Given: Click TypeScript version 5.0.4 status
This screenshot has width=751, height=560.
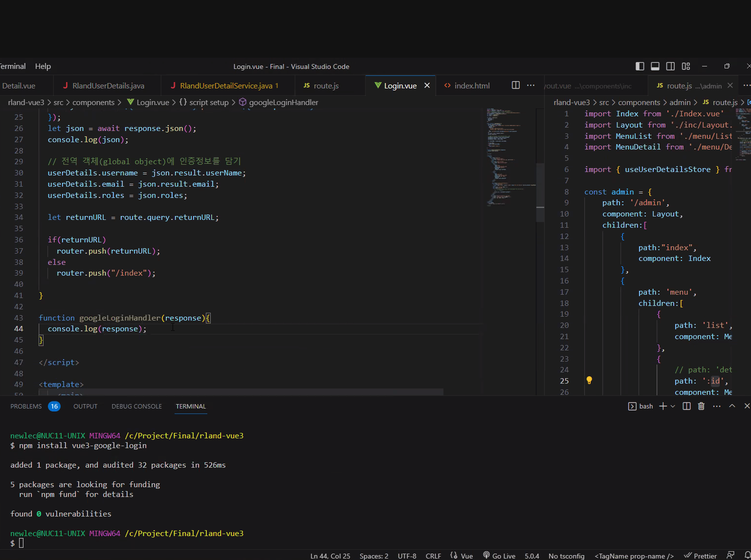Looking at the screenshot, I should 531,556.
